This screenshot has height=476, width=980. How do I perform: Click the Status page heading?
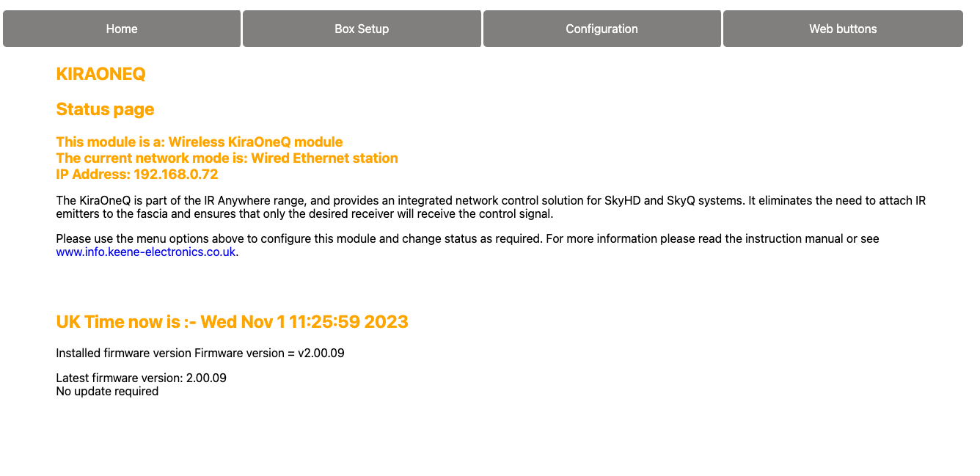pyautogui.click(x=105, y=109)
